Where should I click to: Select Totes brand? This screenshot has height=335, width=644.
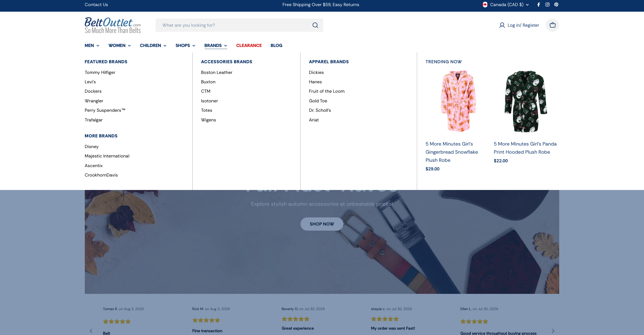tap(207, 110)
